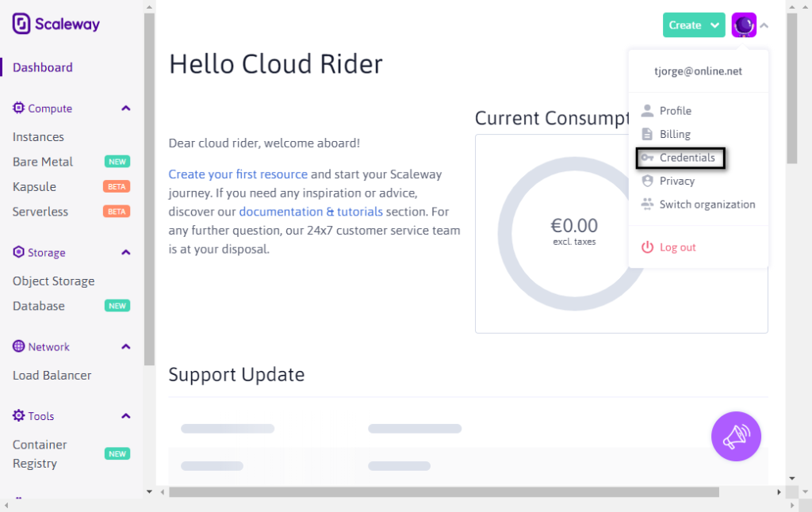This screenshot has height=512, width=812.
Task: Click the Network globe icon
Action: point(19,346)
